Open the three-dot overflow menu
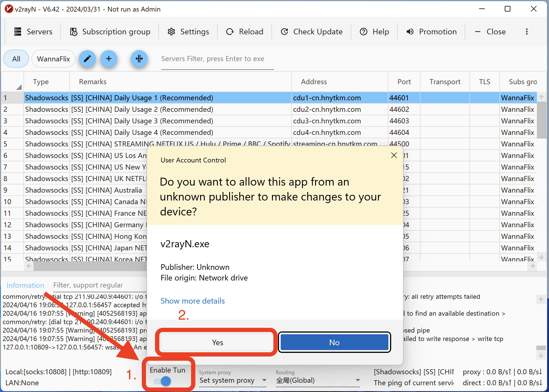 (526, 32)
